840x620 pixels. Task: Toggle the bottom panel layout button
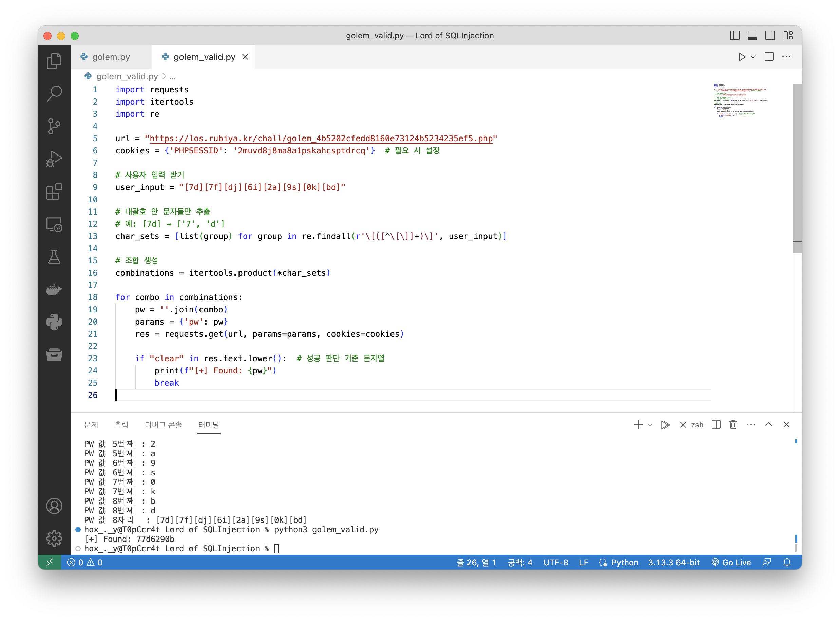(752, 36)
